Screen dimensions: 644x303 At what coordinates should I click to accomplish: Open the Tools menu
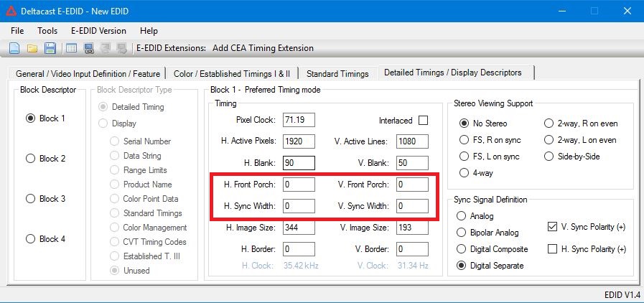pyautogui.click(x=47, y=31)
